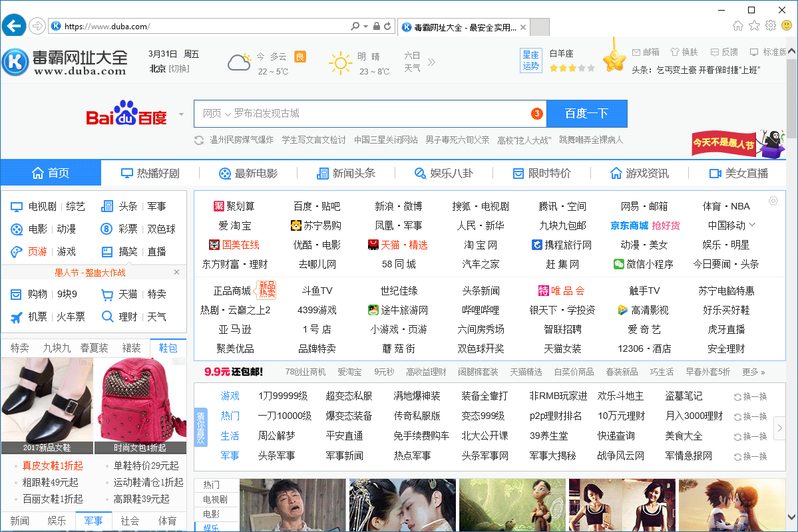
Task: Refresh the page with the reload icon
Action: [388, 26]
